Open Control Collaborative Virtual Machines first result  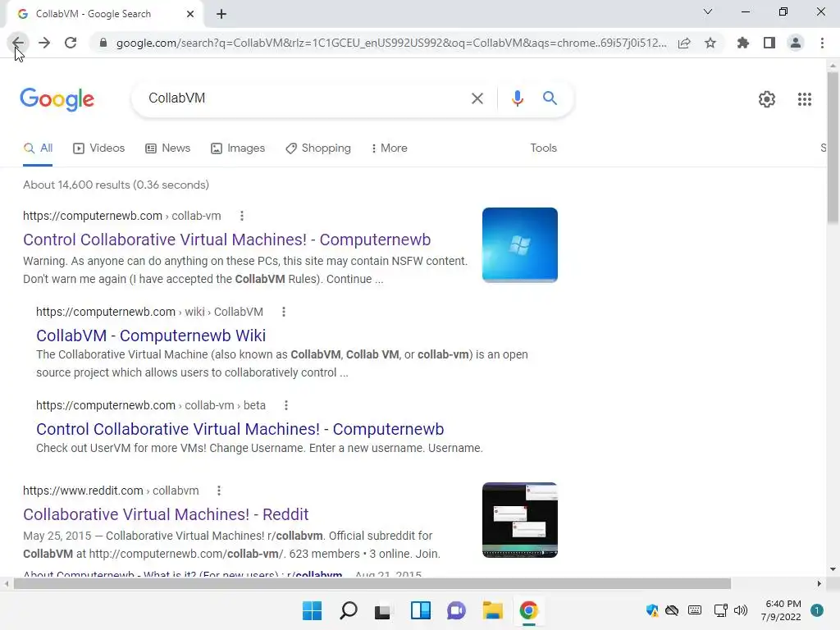226,240
